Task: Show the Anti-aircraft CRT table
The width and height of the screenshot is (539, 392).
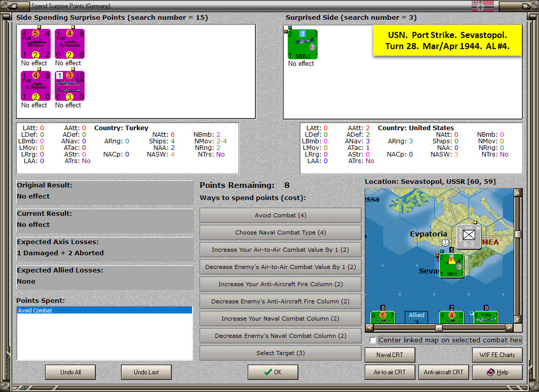Action: [x=443, y=372]
